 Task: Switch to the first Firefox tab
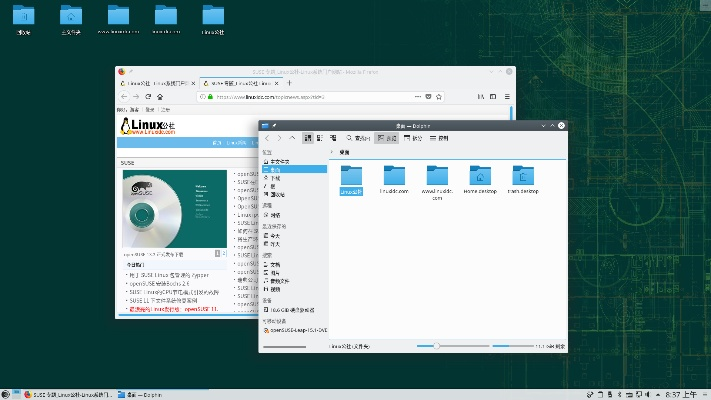(155, 81)
